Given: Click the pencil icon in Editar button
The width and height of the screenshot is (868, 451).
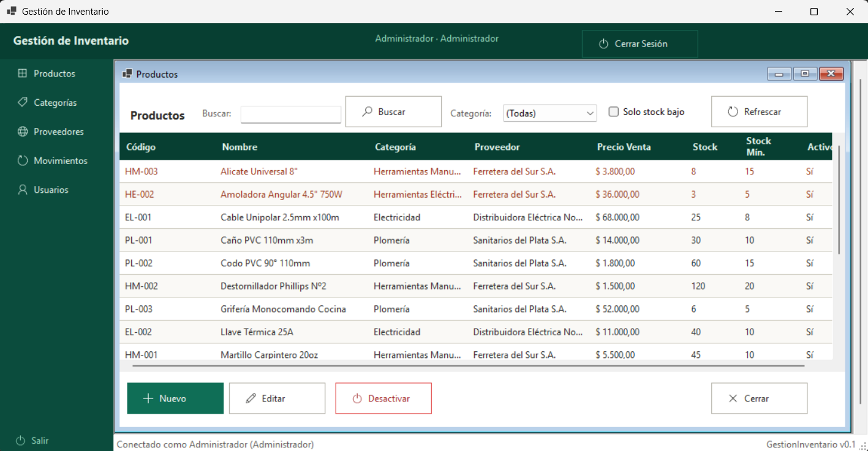Looking at the screenshot, I should 250,398.
